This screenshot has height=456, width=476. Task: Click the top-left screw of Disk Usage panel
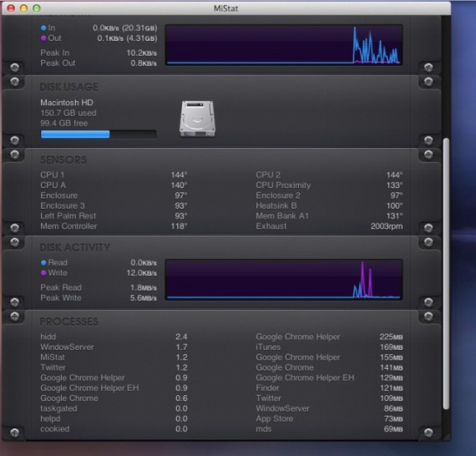tap(14, 81)
